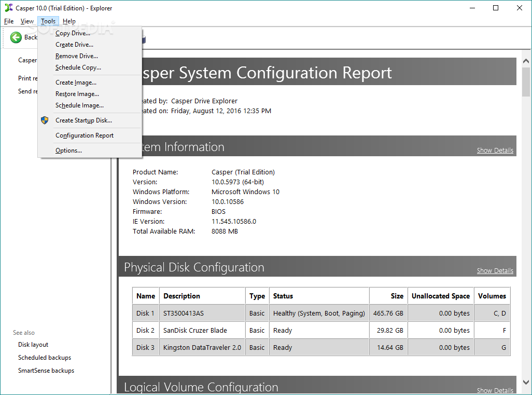
Task: Show Details for Logical Volume Configuration
Action: (495, 390)
